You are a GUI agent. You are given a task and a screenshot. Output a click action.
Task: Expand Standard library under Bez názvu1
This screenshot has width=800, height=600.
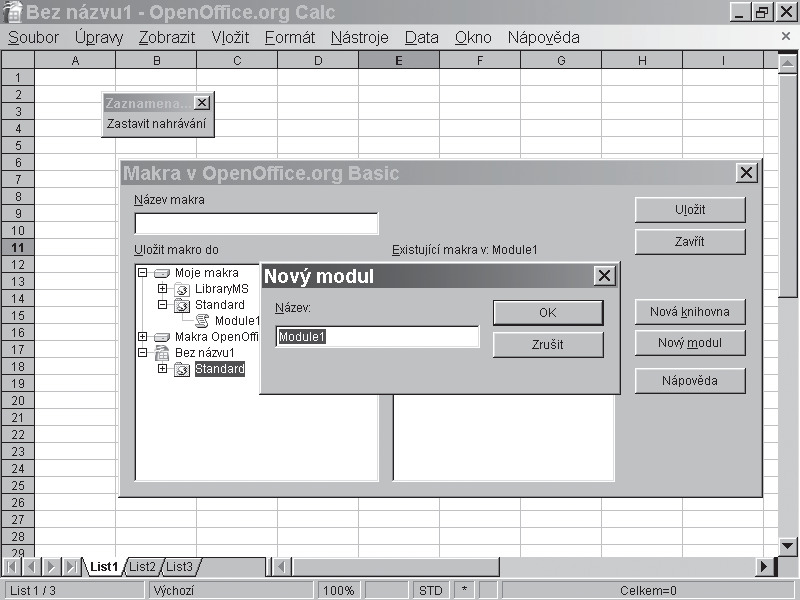coord(162,368)
